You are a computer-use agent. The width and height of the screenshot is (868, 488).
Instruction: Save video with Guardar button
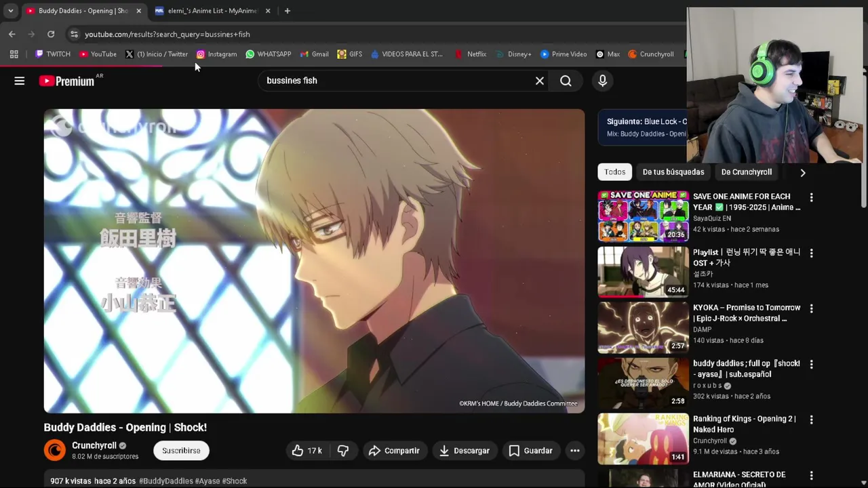pyautogui.click(x=530, y=451)
